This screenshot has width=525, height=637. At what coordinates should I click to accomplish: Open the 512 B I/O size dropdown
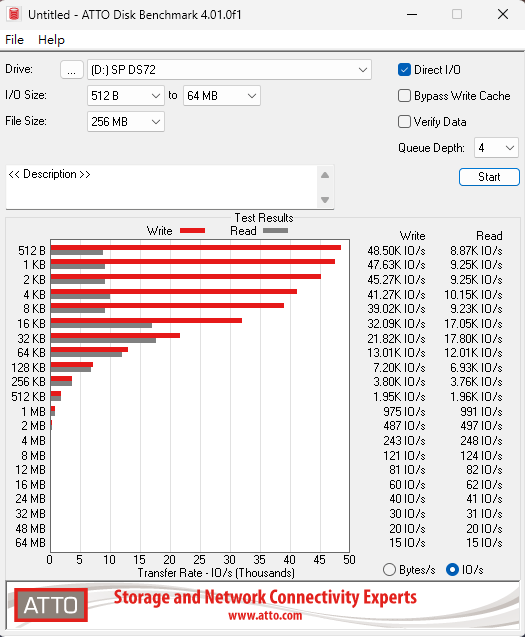point(126,96)
